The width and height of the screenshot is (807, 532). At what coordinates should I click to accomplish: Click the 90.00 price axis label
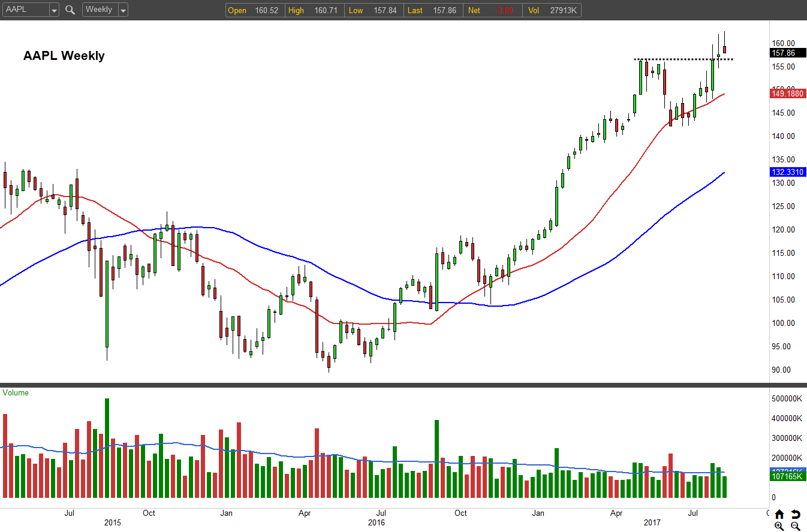point(782,370)
